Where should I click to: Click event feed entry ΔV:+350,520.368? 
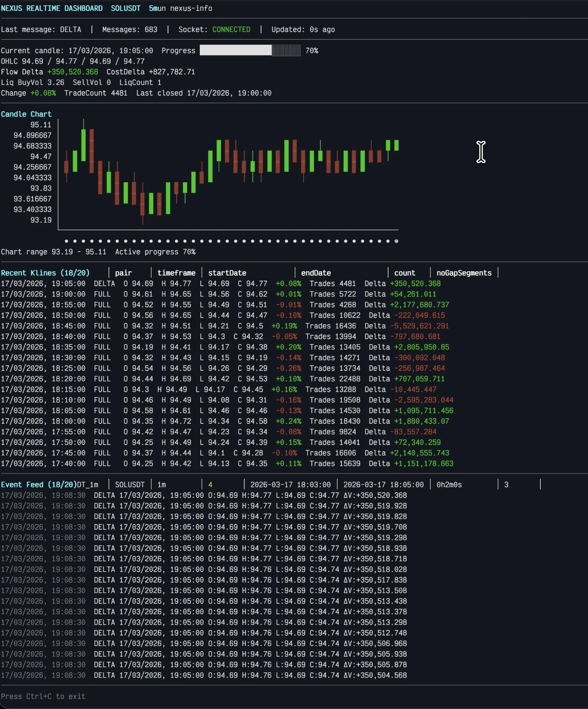375,495
